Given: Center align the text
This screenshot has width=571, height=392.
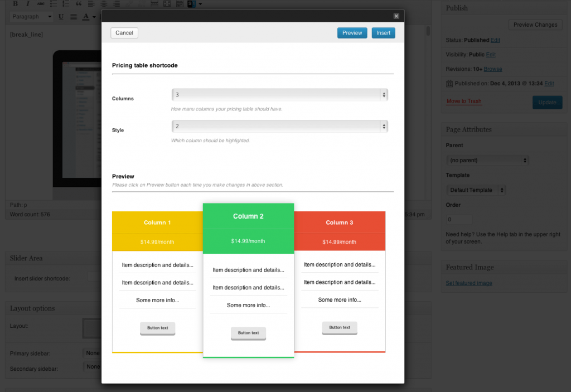Looking at the screenshot, I should click(104, 3).
